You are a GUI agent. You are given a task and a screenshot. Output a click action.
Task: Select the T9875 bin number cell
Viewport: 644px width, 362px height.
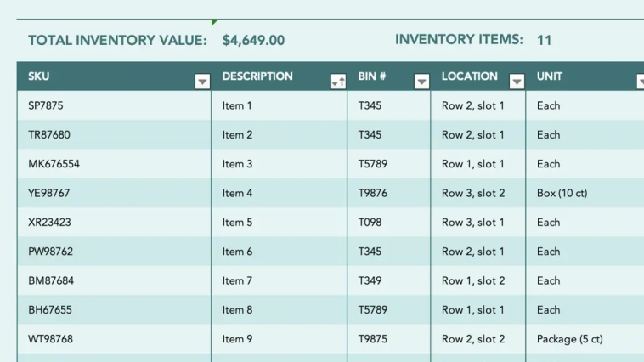(389, 339)
